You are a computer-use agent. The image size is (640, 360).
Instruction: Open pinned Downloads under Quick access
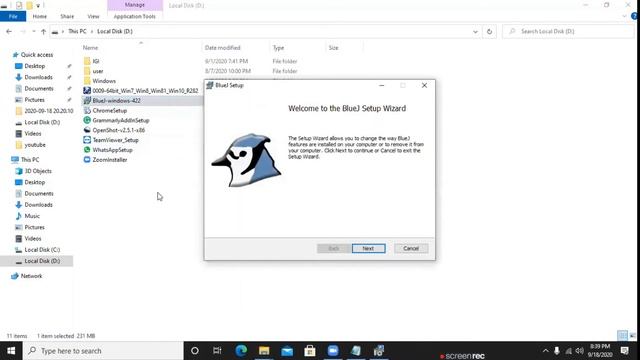click(38, 77)
